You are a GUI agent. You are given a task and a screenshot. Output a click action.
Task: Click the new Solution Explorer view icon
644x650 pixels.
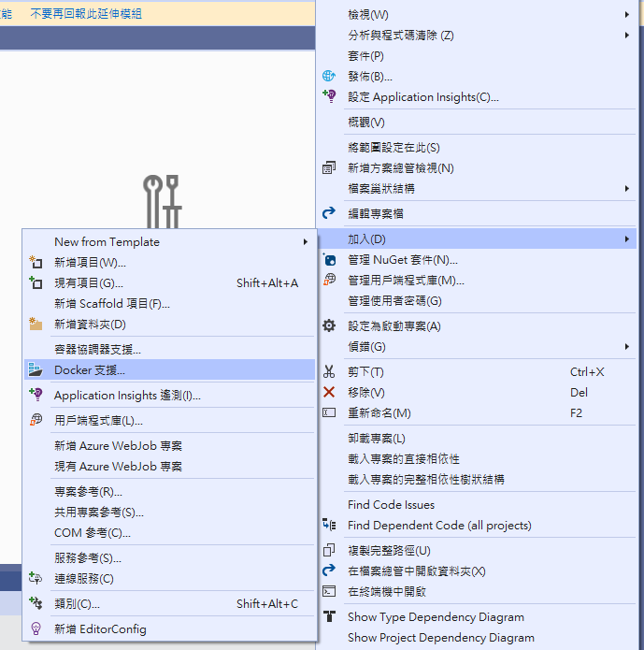329,167
